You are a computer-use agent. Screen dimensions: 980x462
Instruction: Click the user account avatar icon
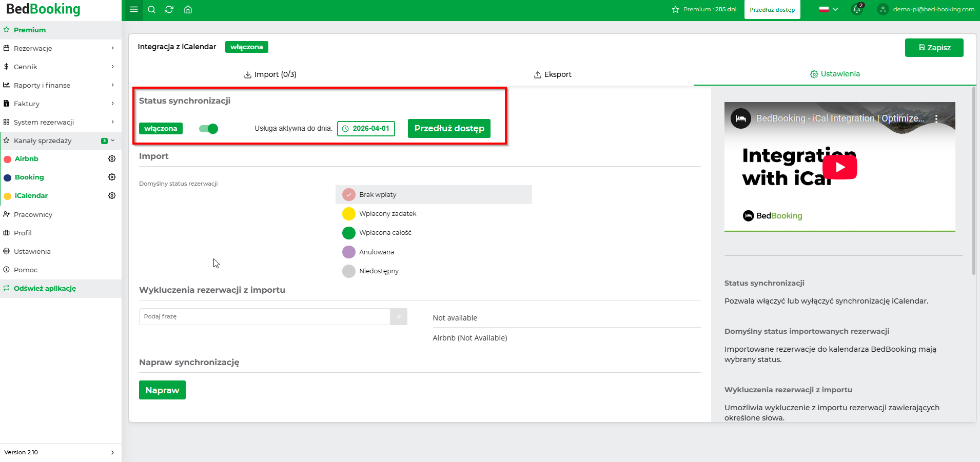tap(883, 9)
